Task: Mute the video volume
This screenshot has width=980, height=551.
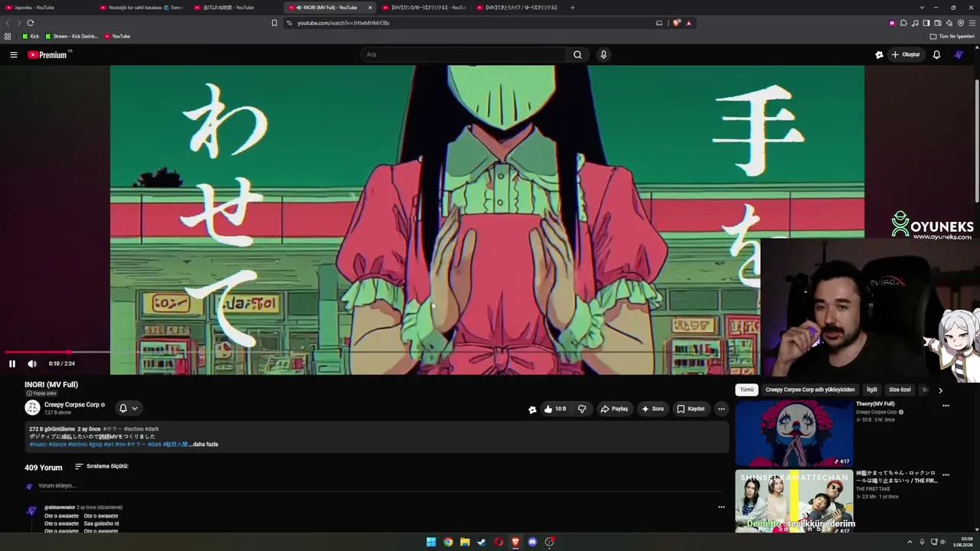Action: [32, 364]
